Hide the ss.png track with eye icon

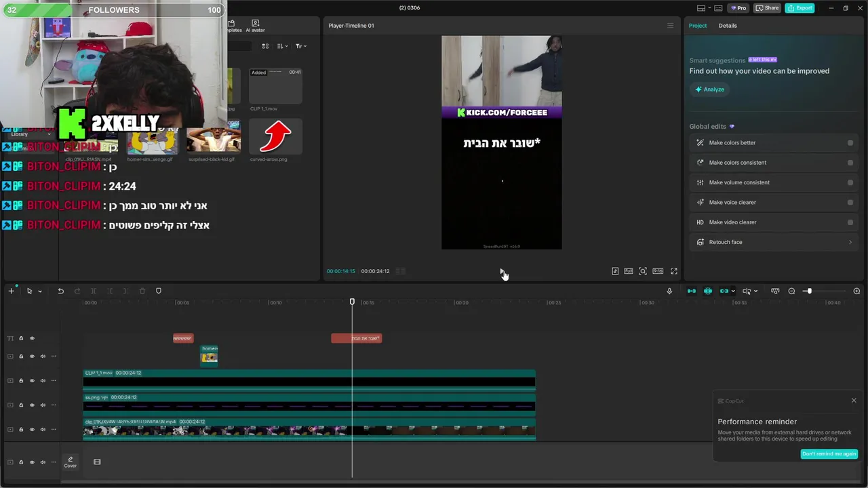point(32,405)
